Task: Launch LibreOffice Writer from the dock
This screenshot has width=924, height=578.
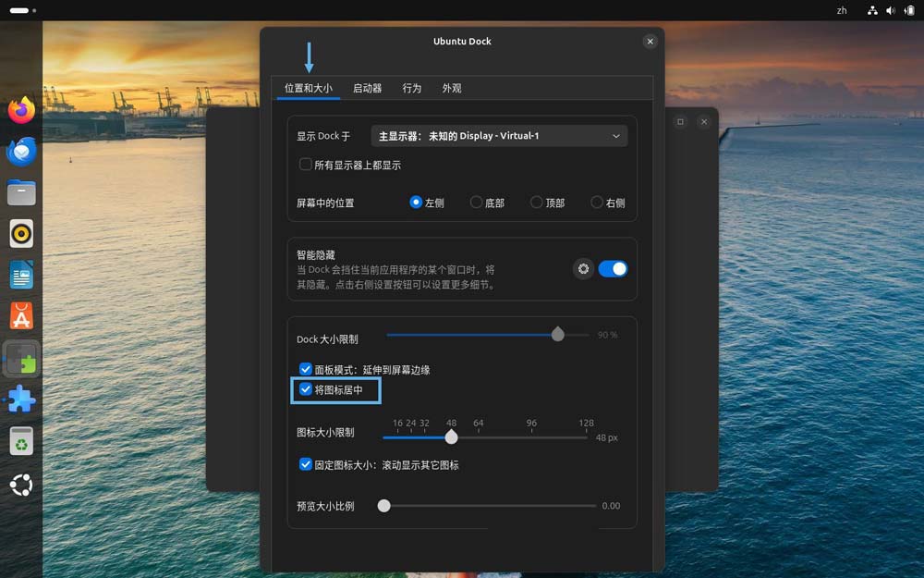Action: [21, 275]
